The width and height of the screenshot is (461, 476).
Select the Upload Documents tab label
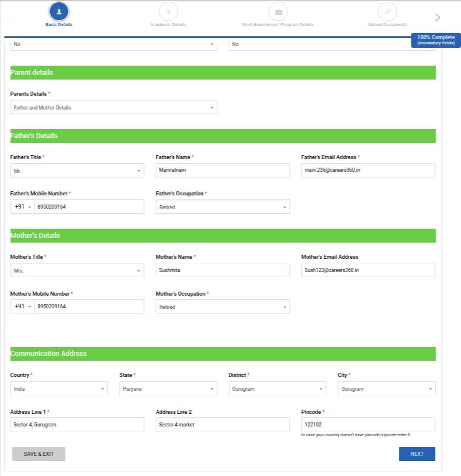click(x=387, y=25)
